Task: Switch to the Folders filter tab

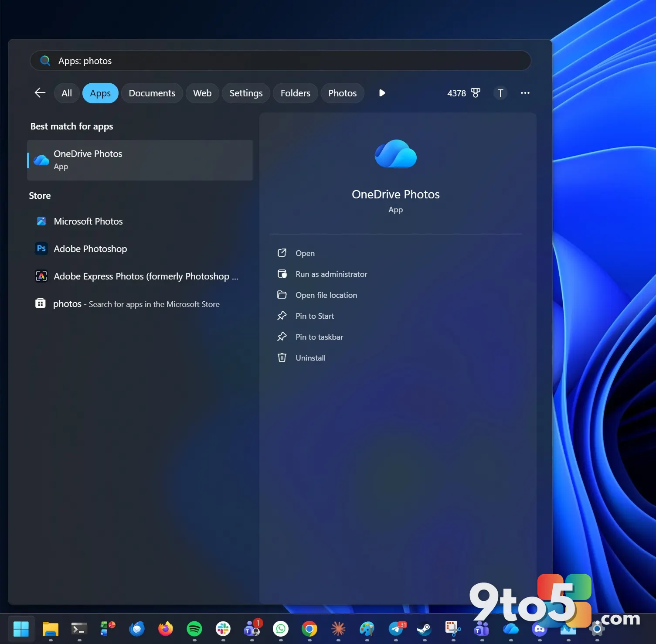Action: click(x=296, y=93)
